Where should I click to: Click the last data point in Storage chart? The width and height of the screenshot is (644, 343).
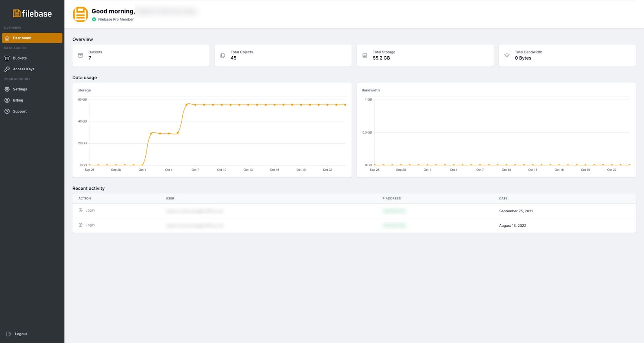(x=345, y=105)
